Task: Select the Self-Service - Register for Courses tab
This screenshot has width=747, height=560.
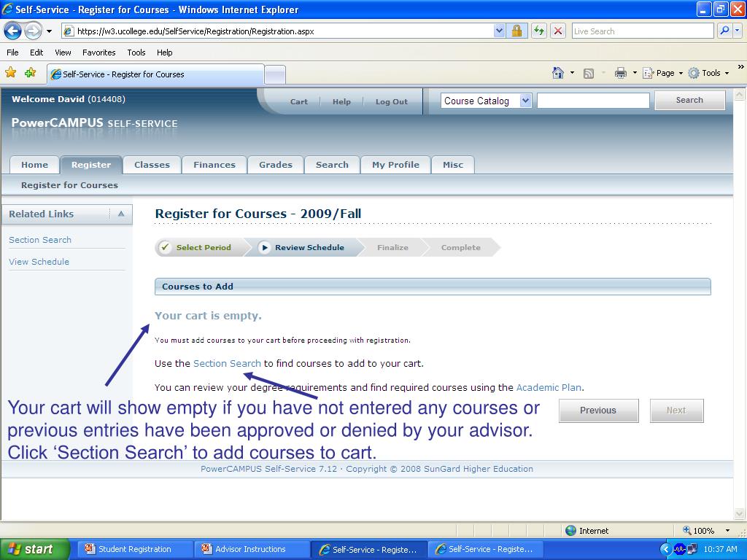Action: pos(155,74)
